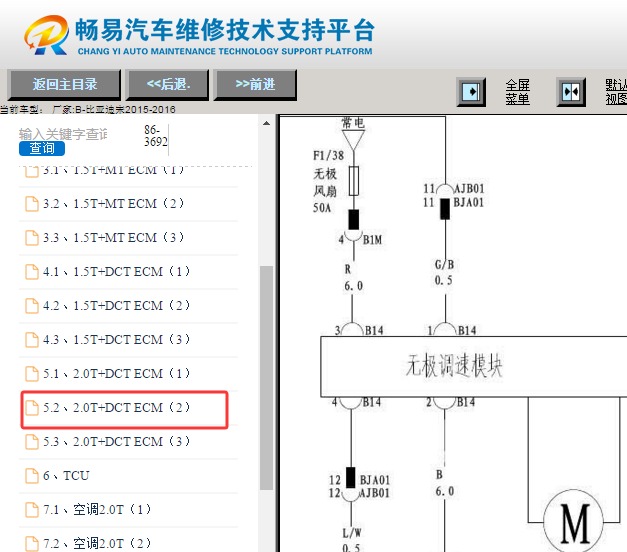Screen dimensions: 627x552
Task: Click document icon beside 4.1 entry
Action: point(32,272)
